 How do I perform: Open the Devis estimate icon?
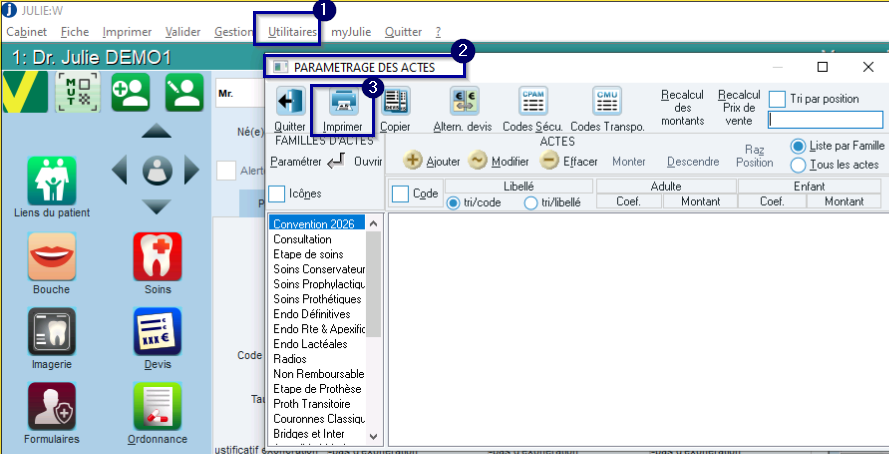(158, 332)
